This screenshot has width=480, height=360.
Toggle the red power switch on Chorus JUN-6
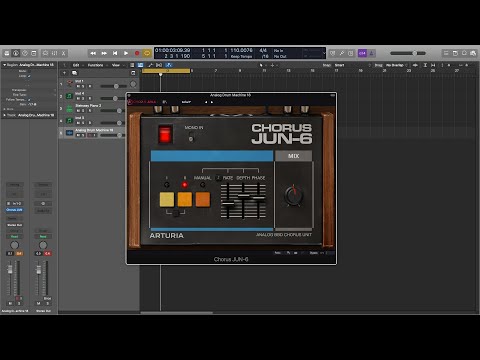pyautogui.click(x=165, y=135)
